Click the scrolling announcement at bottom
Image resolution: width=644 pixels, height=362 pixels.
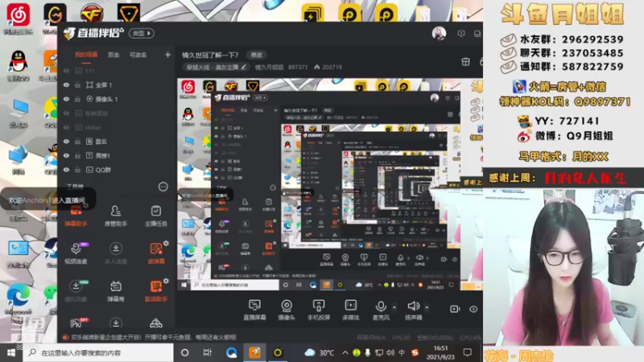154,337
